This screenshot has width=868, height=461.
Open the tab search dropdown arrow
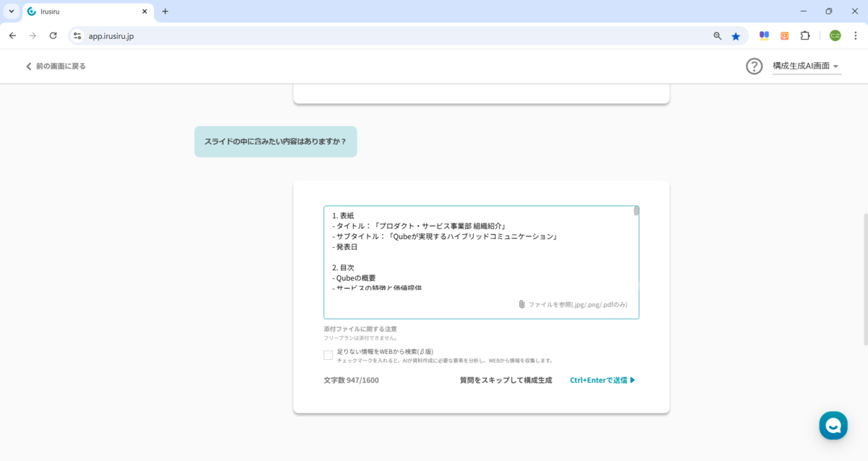[x=12, y=12]
